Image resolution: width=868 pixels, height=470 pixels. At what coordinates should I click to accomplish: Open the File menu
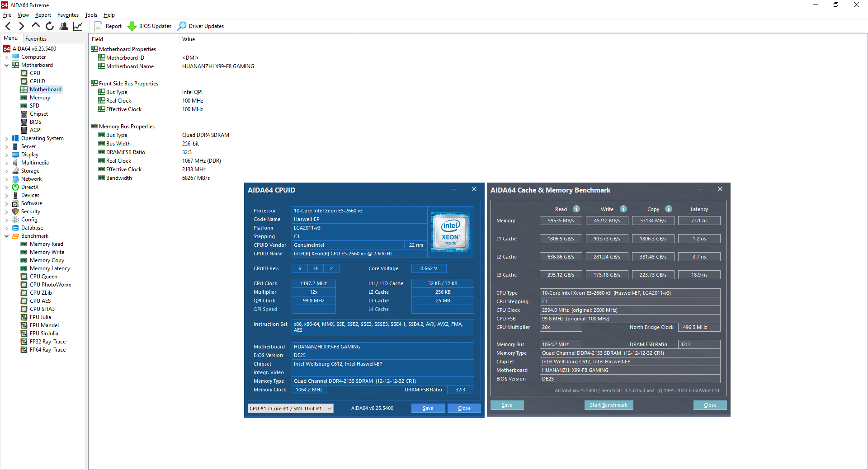(x=7, y=15)
